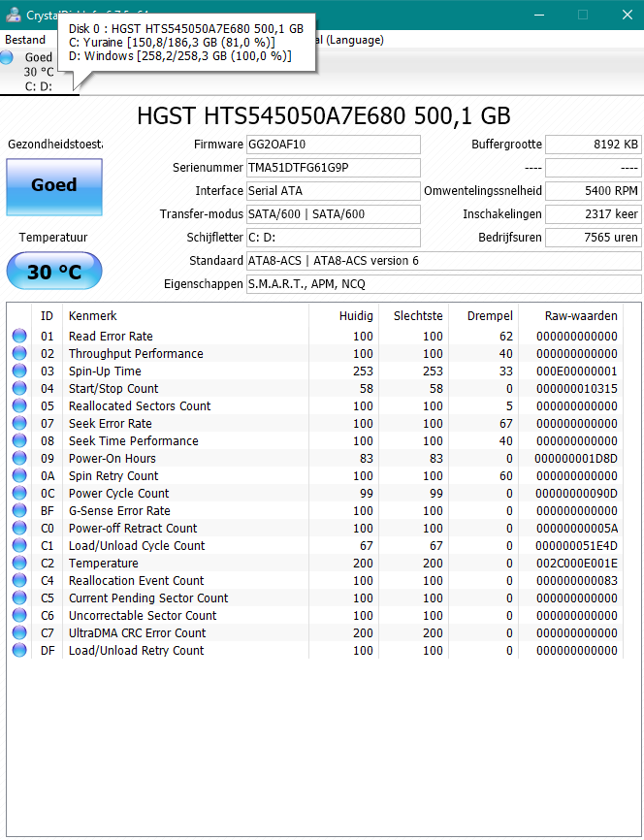Click the status orb for Temperature attribute
This screenshot has width=644, height=840.
pos(19,563)
